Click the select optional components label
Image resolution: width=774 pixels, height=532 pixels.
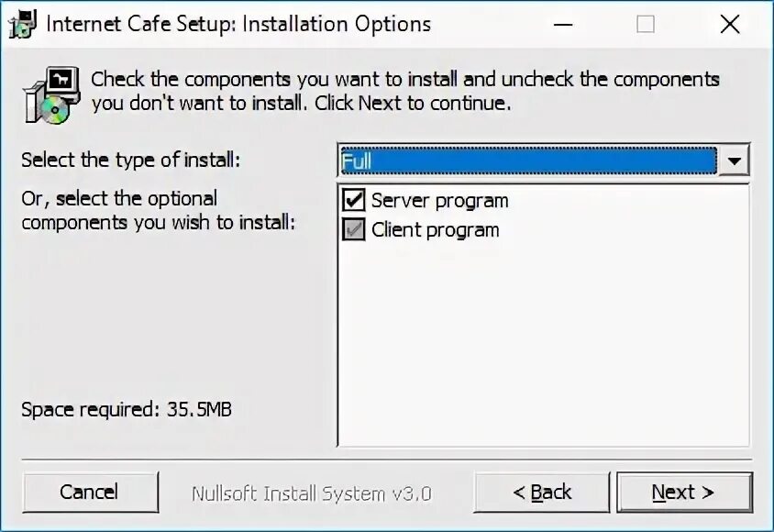click(x=158, y=210)
